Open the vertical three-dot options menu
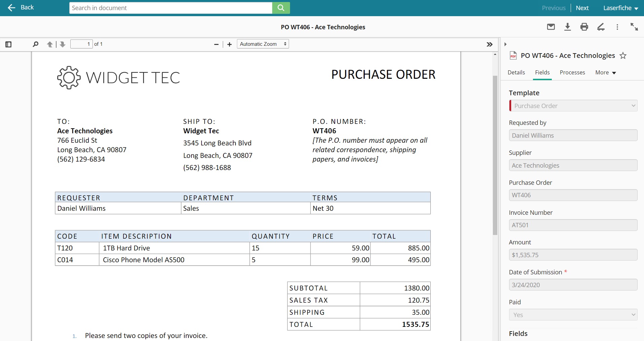644x341 pixels. tap(617, 27)
